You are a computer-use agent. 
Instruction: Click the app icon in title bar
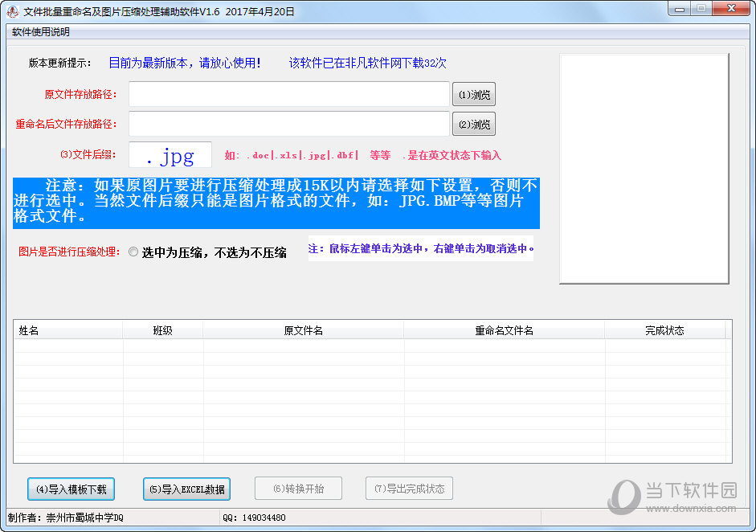[12, 11]
